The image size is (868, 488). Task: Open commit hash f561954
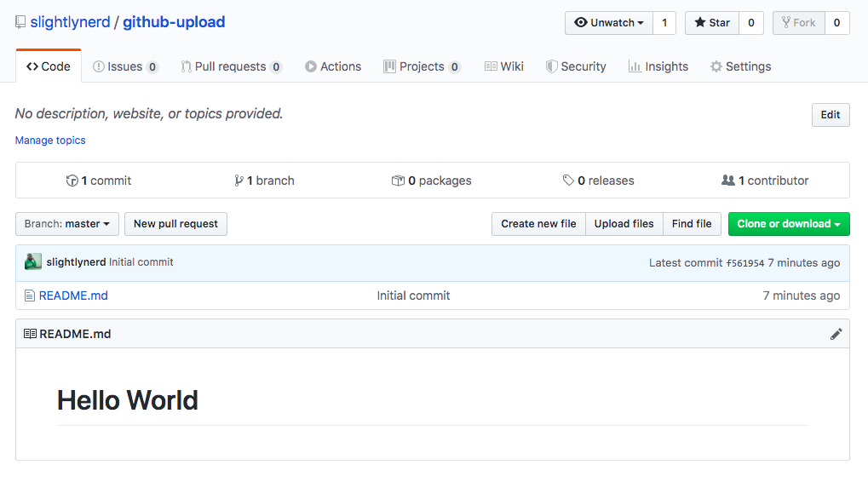coord(745,263)
